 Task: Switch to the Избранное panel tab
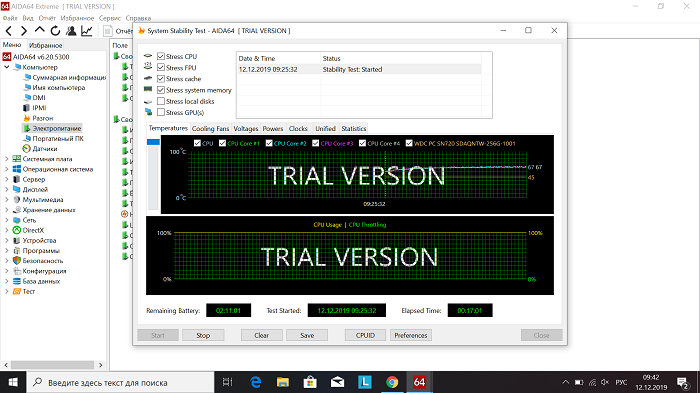46,45
